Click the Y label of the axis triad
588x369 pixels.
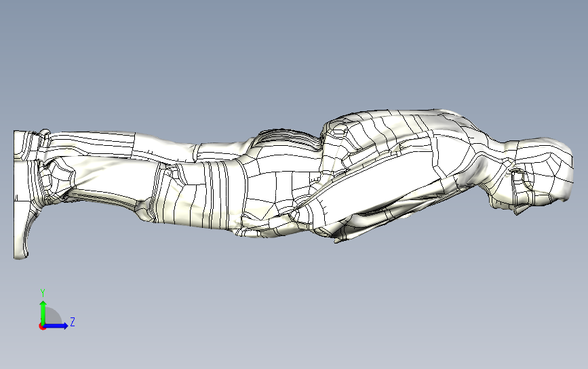point(43,293)
